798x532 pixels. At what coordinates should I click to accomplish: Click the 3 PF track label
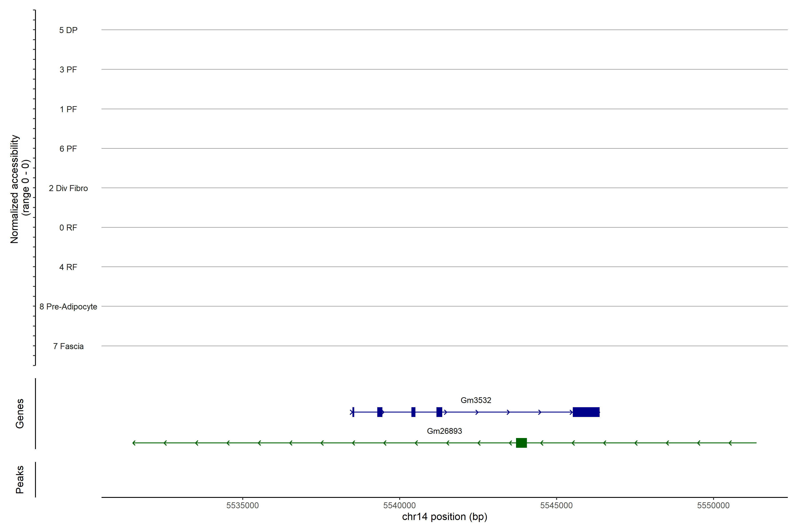tap(68, 70)
